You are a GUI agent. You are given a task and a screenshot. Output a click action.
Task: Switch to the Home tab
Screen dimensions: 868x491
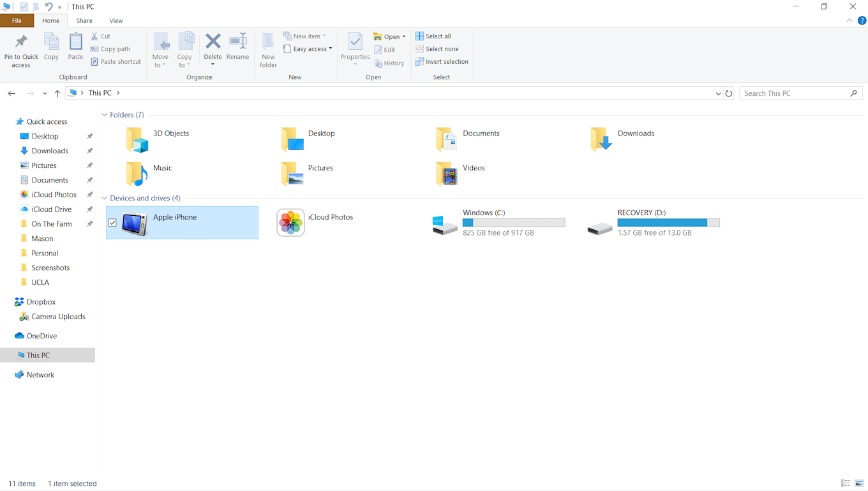(x=50, y=20)
